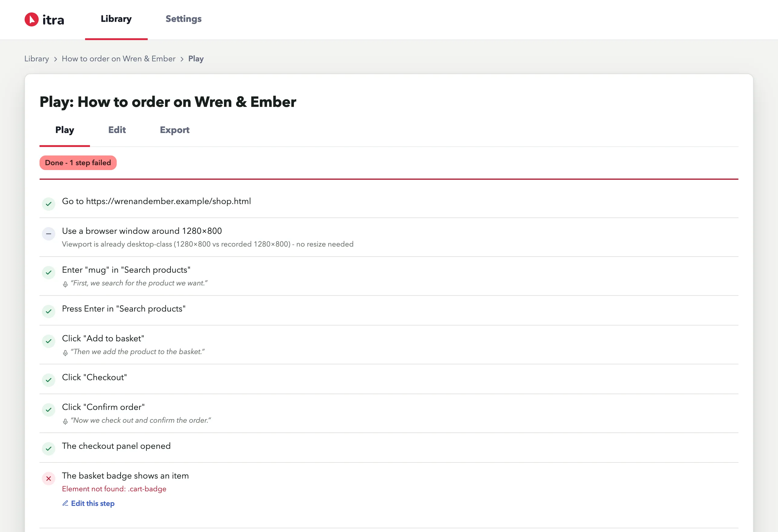
Task: Select the Play tab
Action: tap(65, 130)
